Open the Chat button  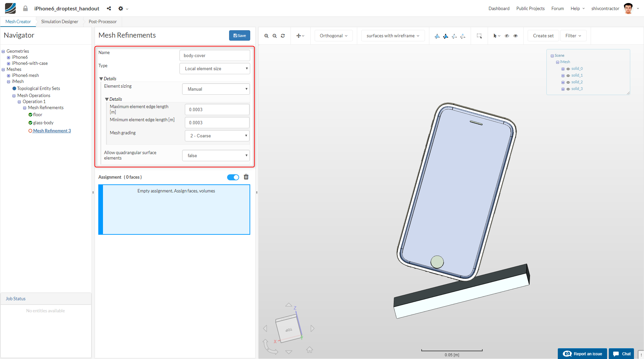622,354
